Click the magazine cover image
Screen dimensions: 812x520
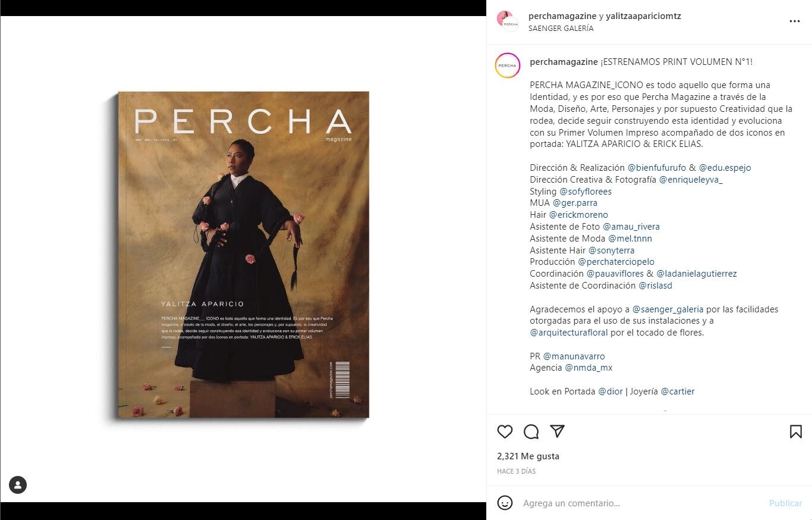pyautogui.click(x=243, y=255)
